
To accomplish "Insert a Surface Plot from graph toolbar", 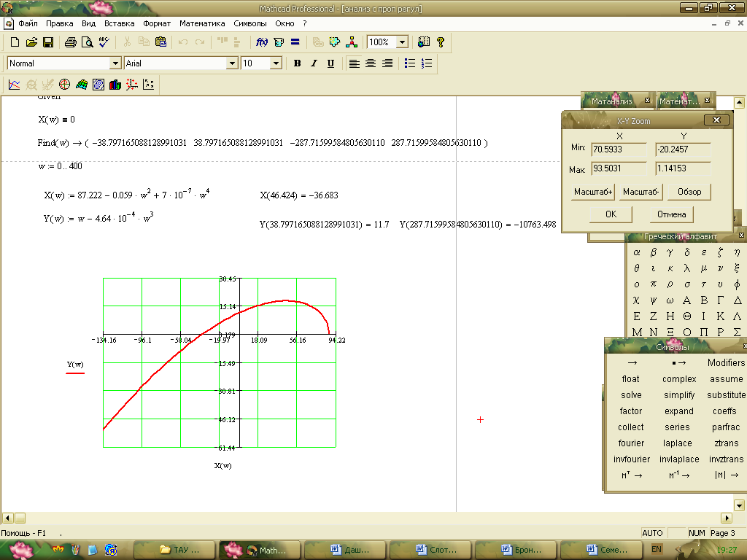I will (81, 85).
